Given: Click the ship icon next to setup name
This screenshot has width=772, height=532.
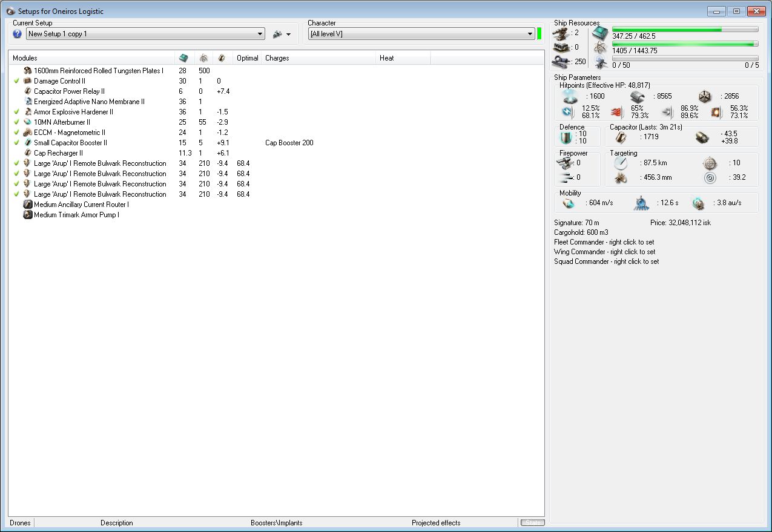Looking at the screenshot, I should 277,34.
